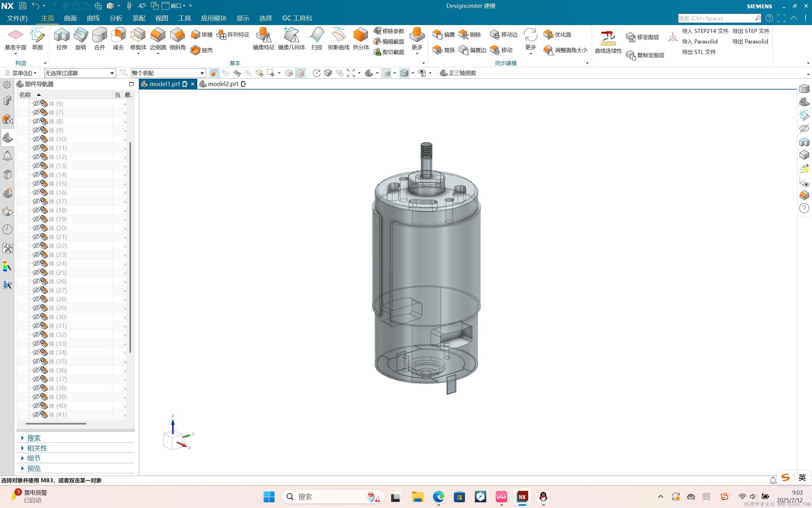Expand the 基准平面 dropdown arrow

(16, 54)
